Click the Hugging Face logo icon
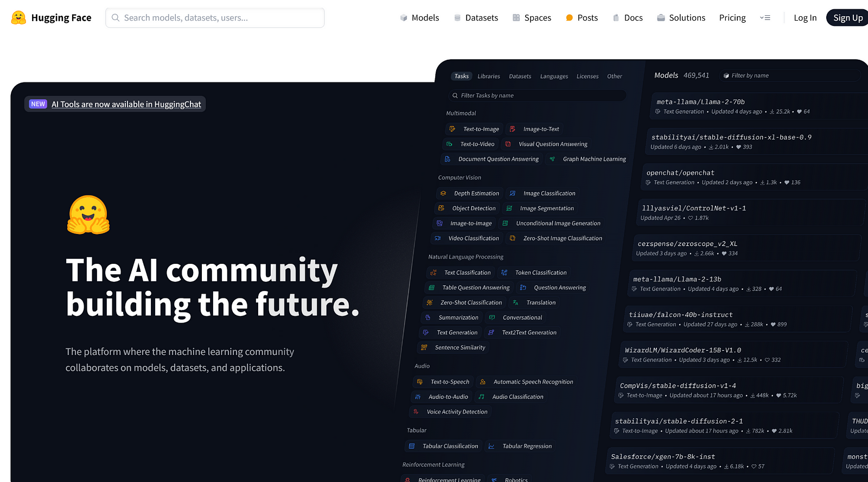Screen dimensions: 868x482 pos(18,18)
